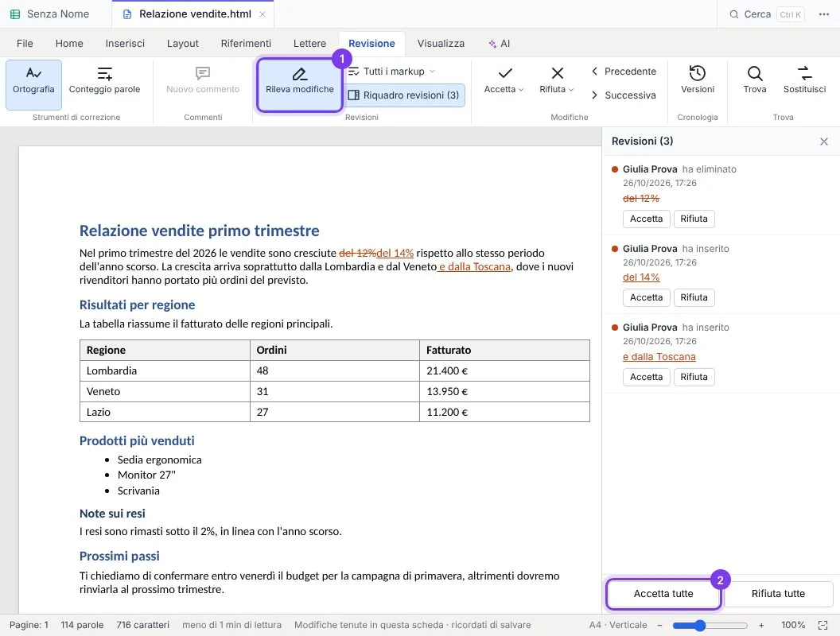Open the Sostituisci replace tool
840x636 pixels.
(805, 80)
